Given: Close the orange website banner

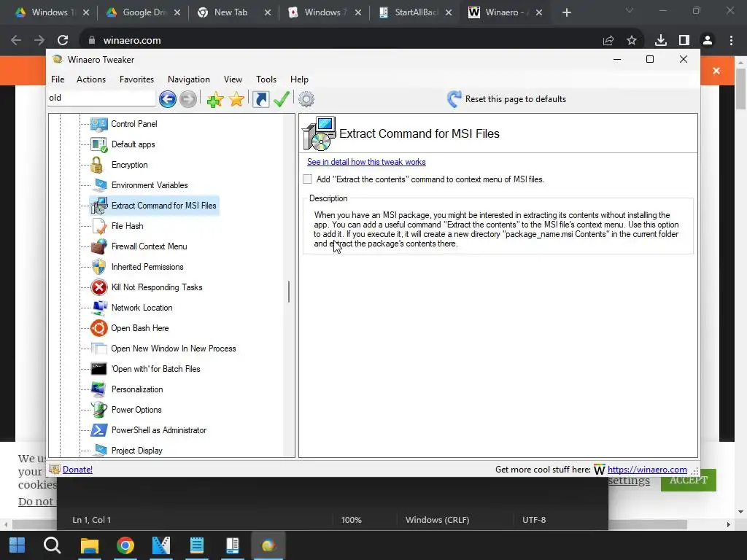Looking at the screenshot, I should tap(716, 71).
